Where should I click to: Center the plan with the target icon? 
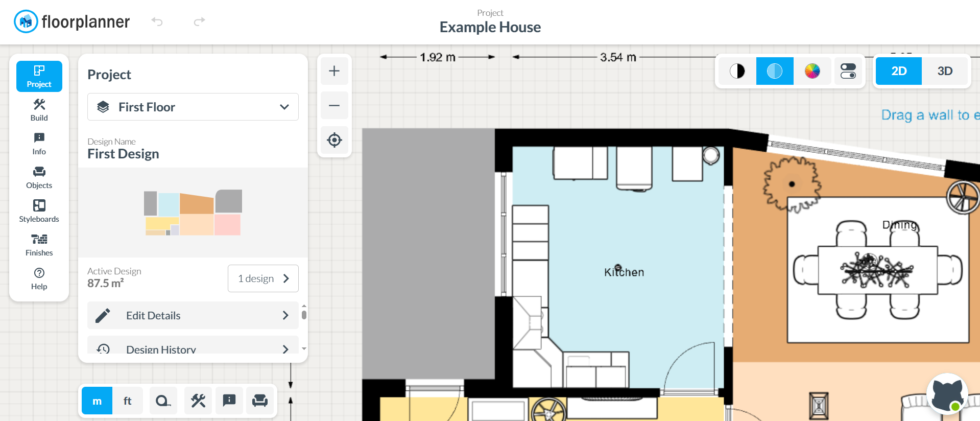coord(334,140)
